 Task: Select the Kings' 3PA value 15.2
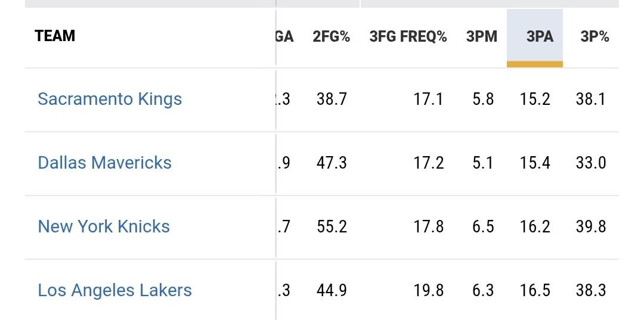pos(534,99)
